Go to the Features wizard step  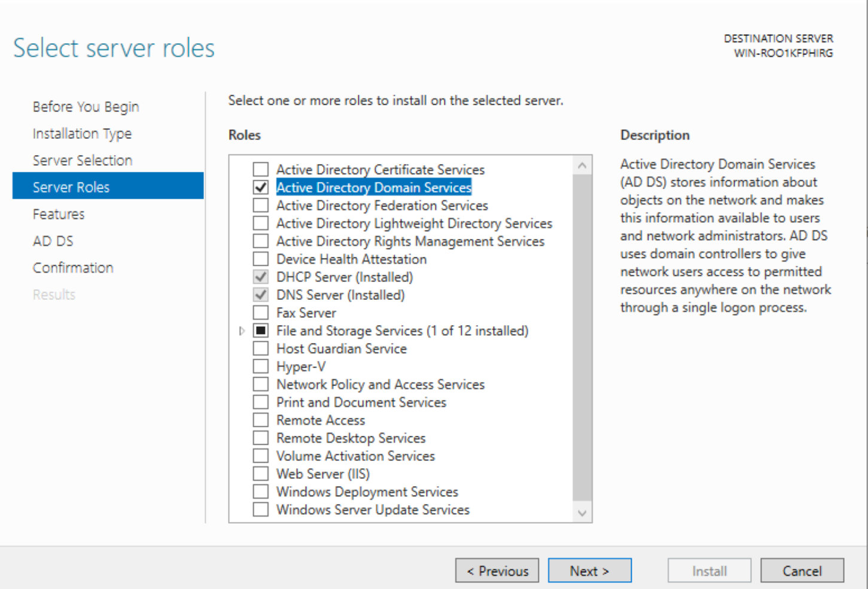[x=59, y=214]
